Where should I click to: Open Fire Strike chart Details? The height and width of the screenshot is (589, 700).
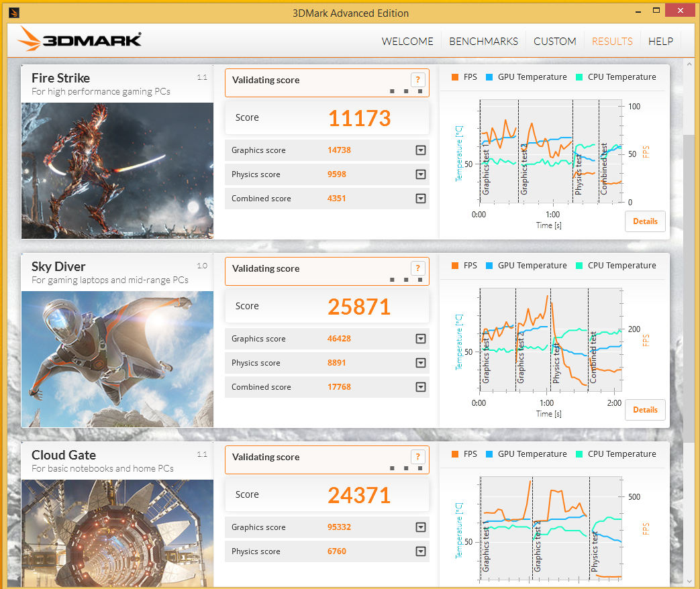tap(645, 221)
